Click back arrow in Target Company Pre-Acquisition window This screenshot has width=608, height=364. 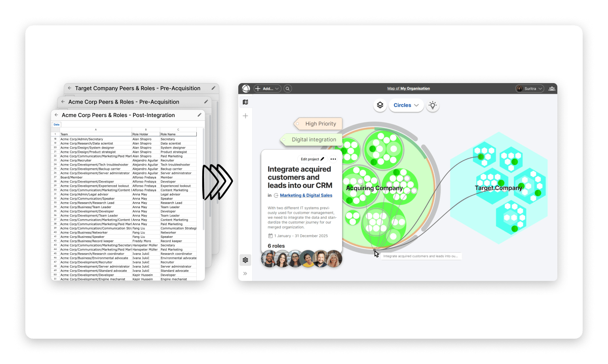(x=70, y=88)
